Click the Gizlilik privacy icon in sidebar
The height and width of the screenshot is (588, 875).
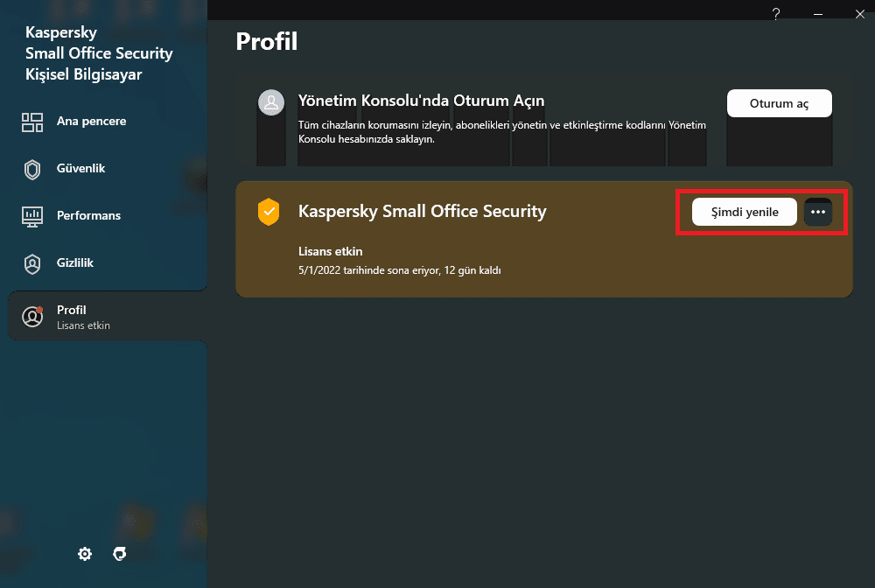pos(32,262)
